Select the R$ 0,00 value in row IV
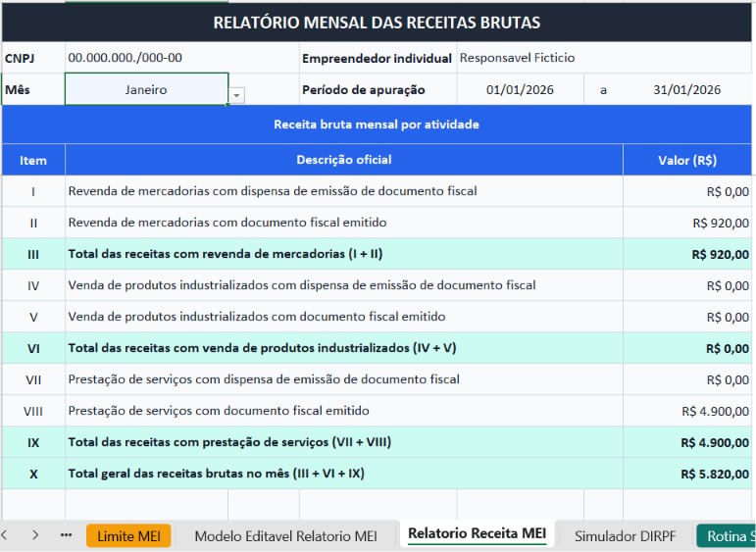 tap(687, 285)
